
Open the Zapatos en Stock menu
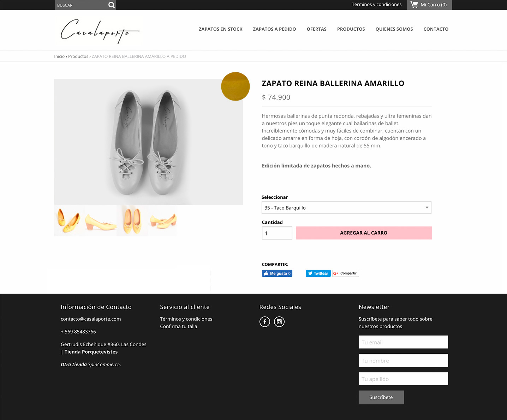click(x=220, y=29)
